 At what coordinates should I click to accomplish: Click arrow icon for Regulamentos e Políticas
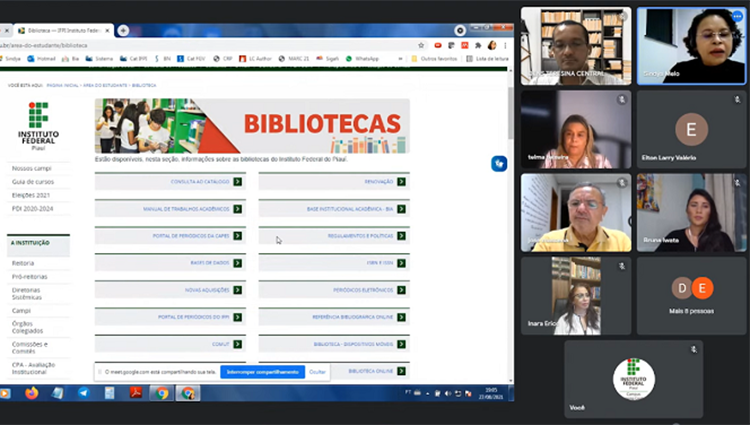tap(401, 236)
